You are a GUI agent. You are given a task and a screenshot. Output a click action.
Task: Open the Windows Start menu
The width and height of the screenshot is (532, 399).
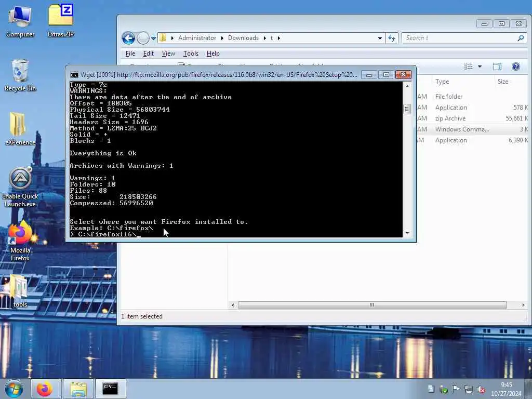[14, 389]
